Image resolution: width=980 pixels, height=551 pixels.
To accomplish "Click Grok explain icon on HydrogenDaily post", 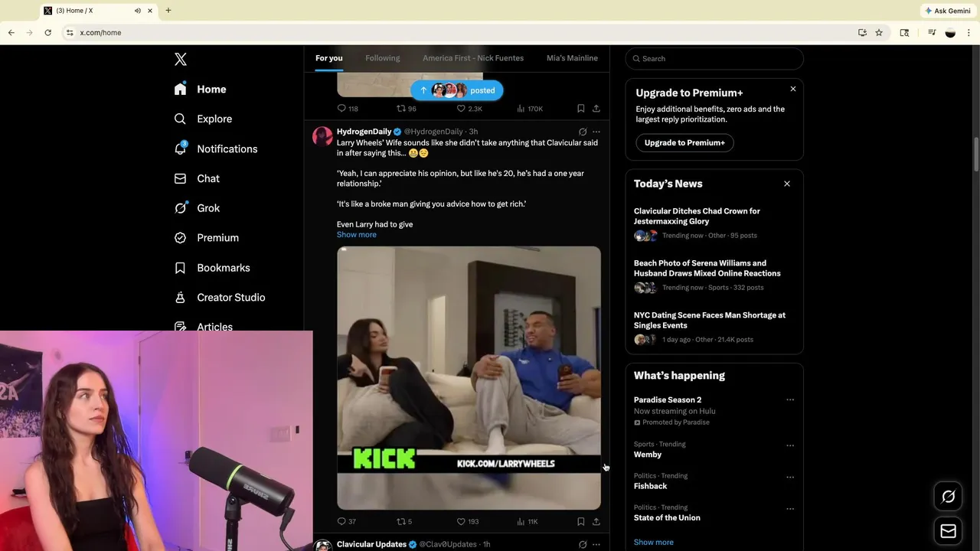I will [x=583, y=132].
